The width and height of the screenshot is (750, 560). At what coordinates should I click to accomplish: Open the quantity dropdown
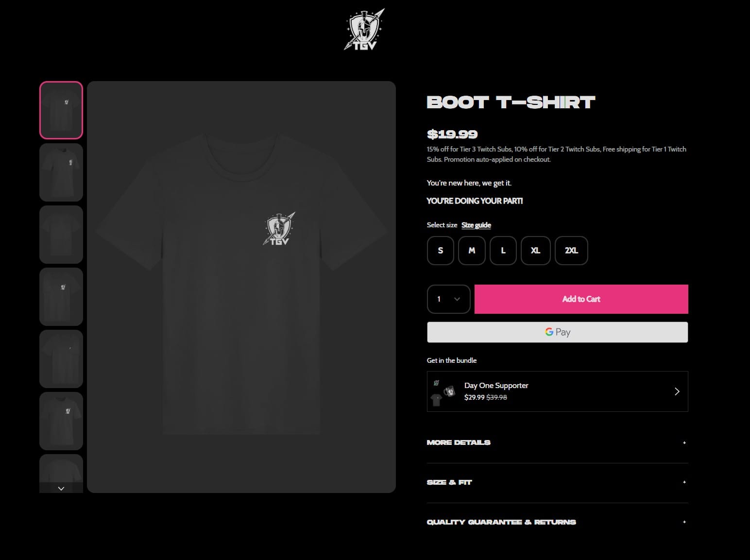click(448, 299)
